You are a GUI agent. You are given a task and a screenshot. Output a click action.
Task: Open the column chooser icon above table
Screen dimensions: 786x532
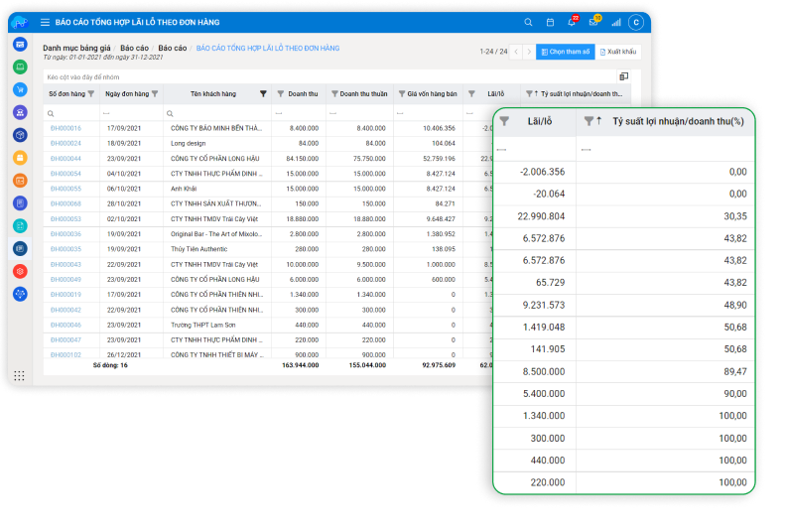(624, 75)
